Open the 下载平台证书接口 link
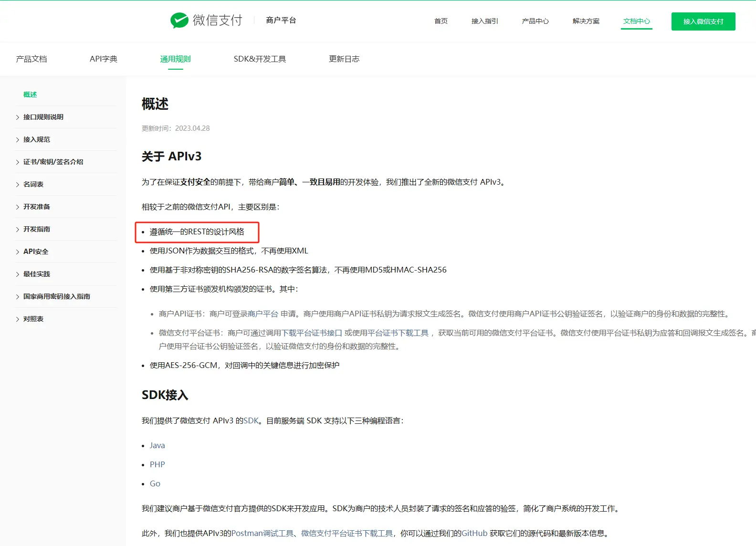Image resolution: width=756 pixels, height=546 pixels. pyautogui.click(x=312, y=333)
